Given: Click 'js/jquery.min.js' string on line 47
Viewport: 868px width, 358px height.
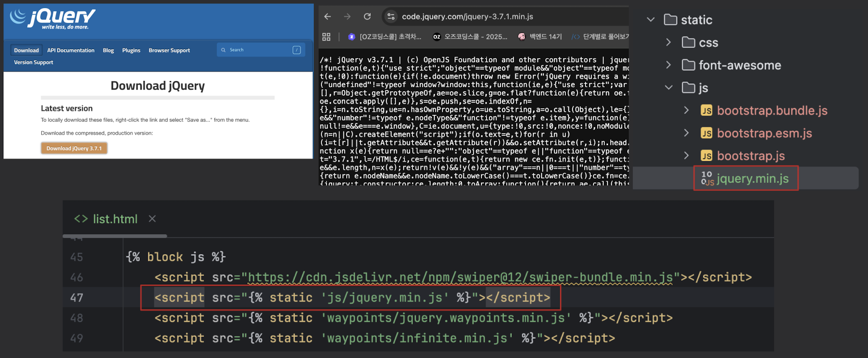Looking at the screenshot, I should [x=385, y=298].
